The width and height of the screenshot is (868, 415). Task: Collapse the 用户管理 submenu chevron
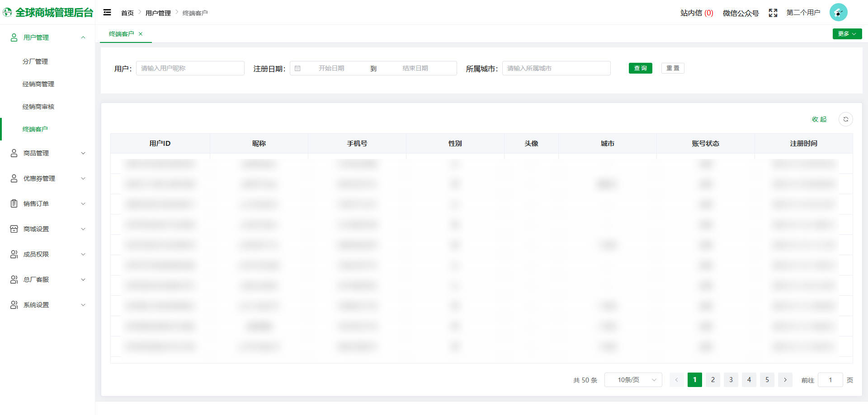tap(83, 37)
